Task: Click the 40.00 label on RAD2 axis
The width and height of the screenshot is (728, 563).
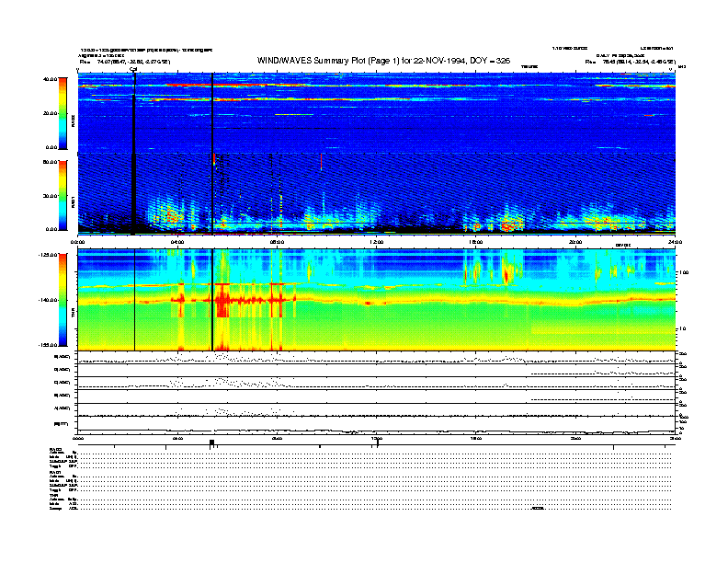Action: click(50, 79)
